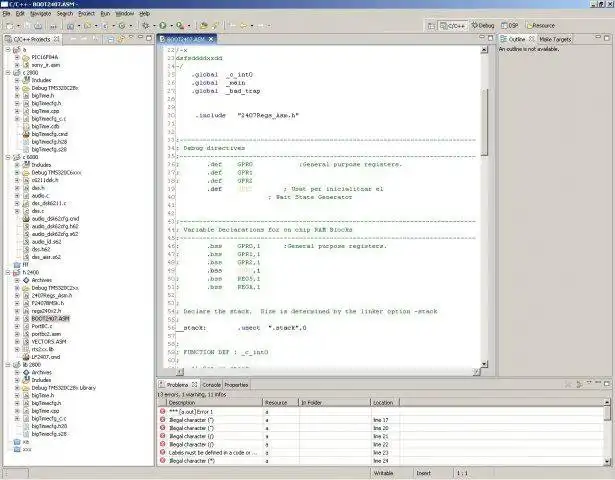
Task: Maximize the editor area
Action: tap(490, 38)
